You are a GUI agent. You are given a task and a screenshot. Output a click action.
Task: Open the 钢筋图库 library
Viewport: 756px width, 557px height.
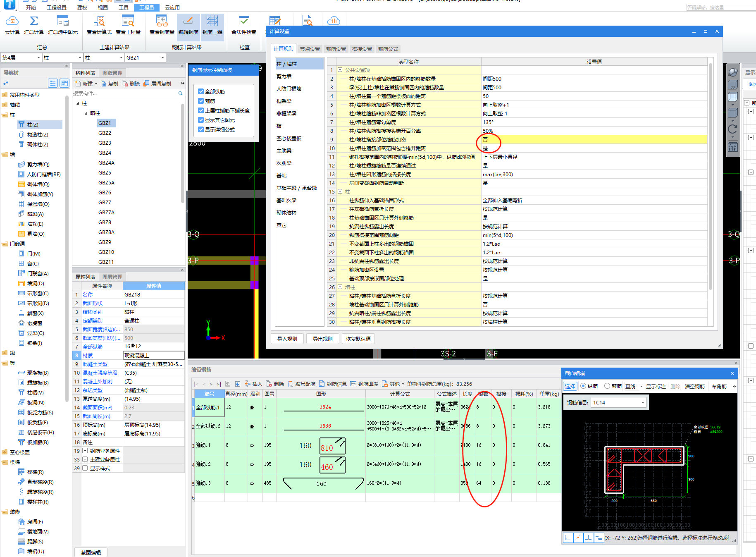click(x=364, y=384)
